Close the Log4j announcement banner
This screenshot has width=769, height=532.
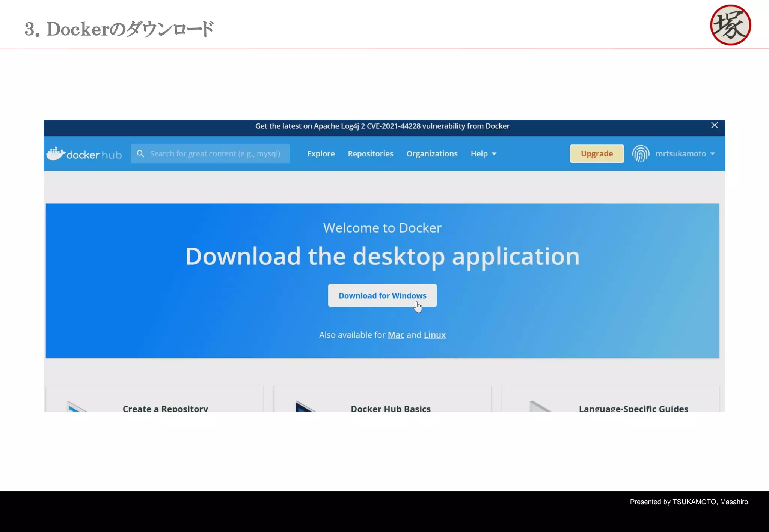pyautogui.click(x=714, y=125)
